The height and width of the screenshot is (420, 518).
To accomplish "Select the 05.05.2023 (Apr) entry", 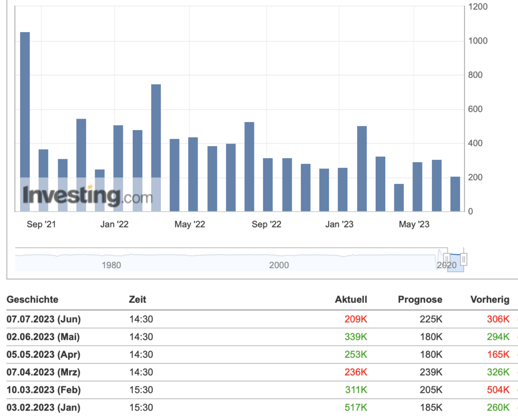I will 43,354.
